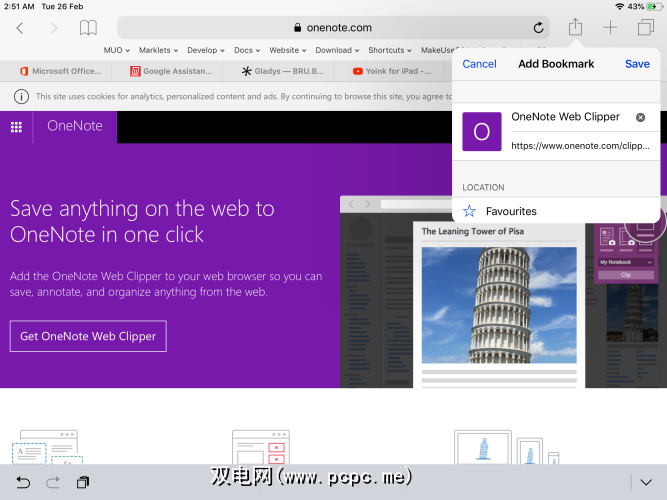
Task: Expand the Website favourites folder
Action: point(288,50)
